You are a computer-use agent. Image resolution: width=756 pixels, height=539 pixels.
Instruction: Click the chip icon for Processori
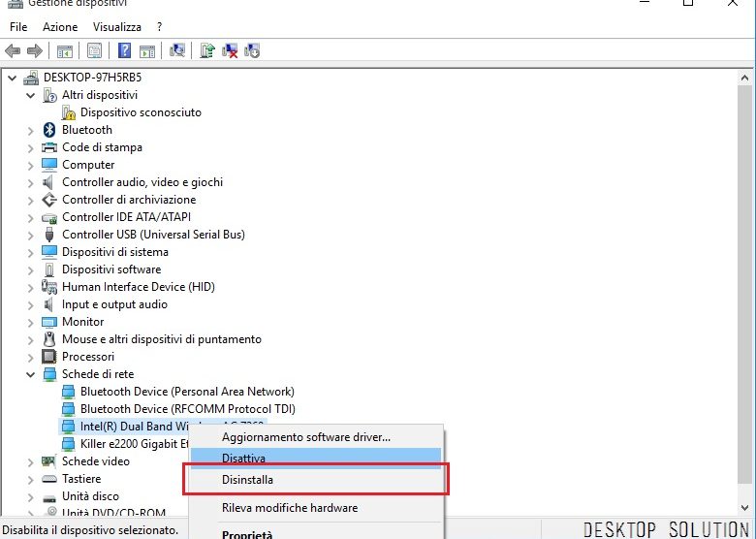(x=49, y=357)
